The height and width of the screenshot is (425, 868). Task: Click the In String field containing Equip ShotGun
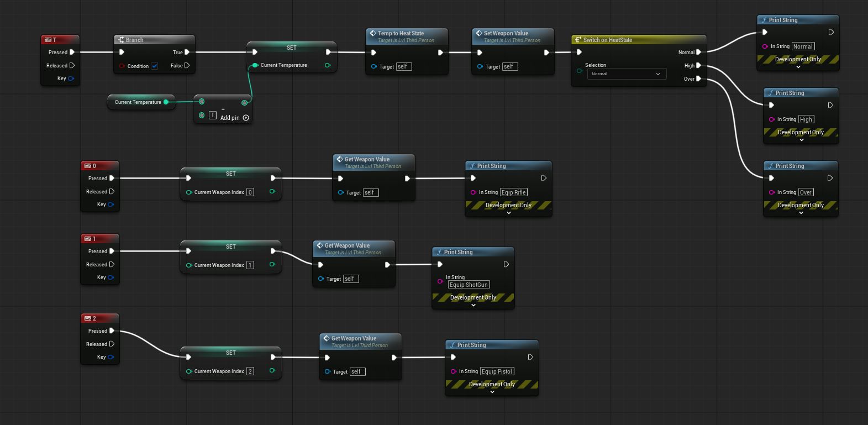point(469,285)
